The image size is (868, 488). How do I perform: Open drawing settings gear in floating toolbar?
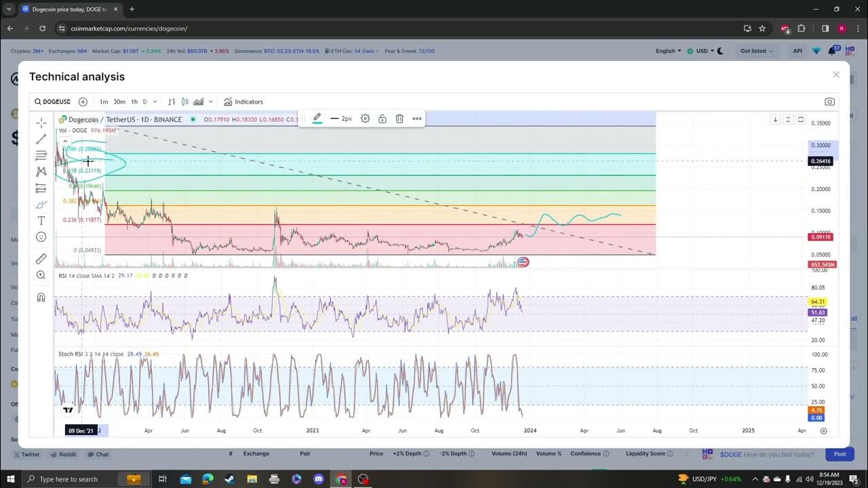click(365, 119)
